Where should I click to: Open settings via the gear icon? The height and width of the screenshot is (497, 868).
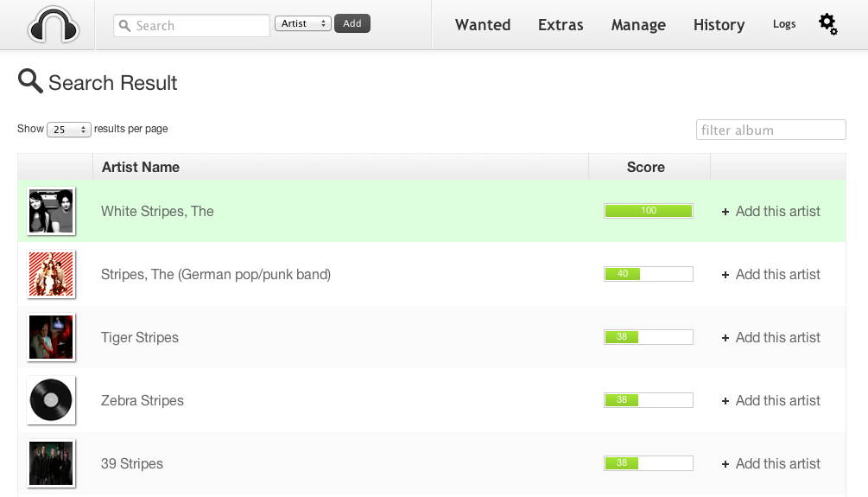(x=828, y=24)
